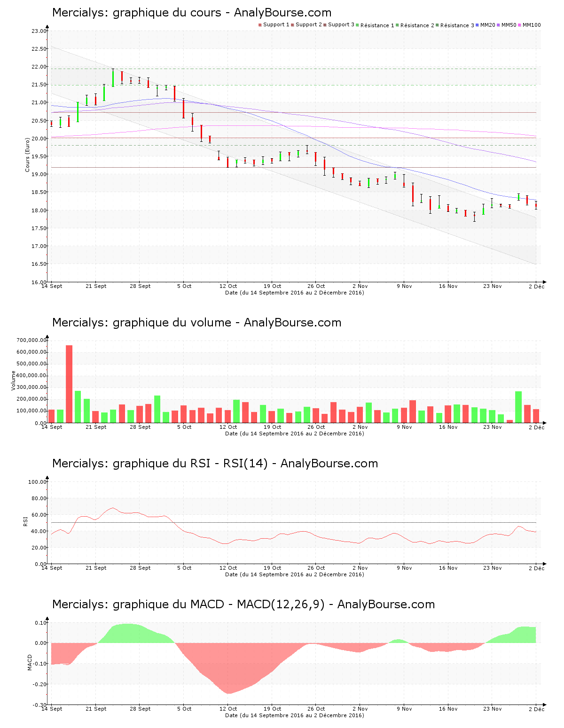Click the 17.00 price axis label
The width and height of the screenshot is (564, 728).
tap(39, 246)
